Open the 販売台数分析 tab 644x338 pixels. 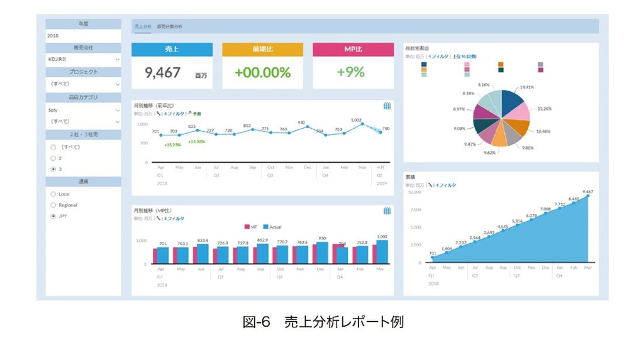point(170,27)
